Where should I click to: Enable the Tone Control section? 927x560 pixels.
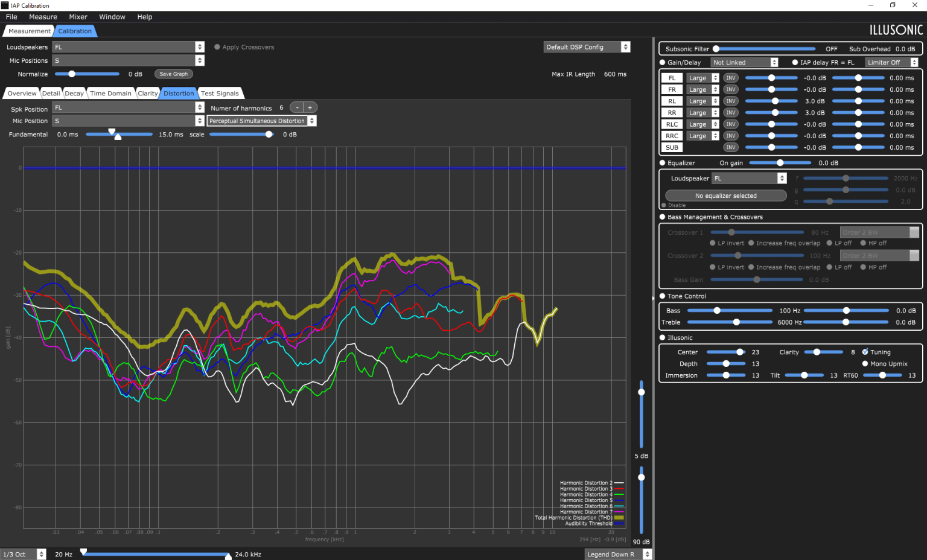click(x=663, y=296)
